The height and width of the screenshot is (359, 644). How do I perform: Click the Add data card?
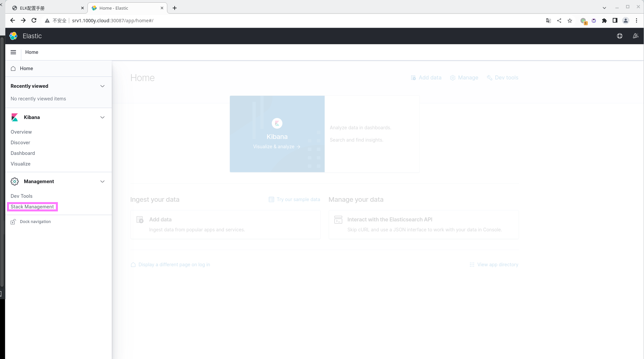tap(226, 224)
